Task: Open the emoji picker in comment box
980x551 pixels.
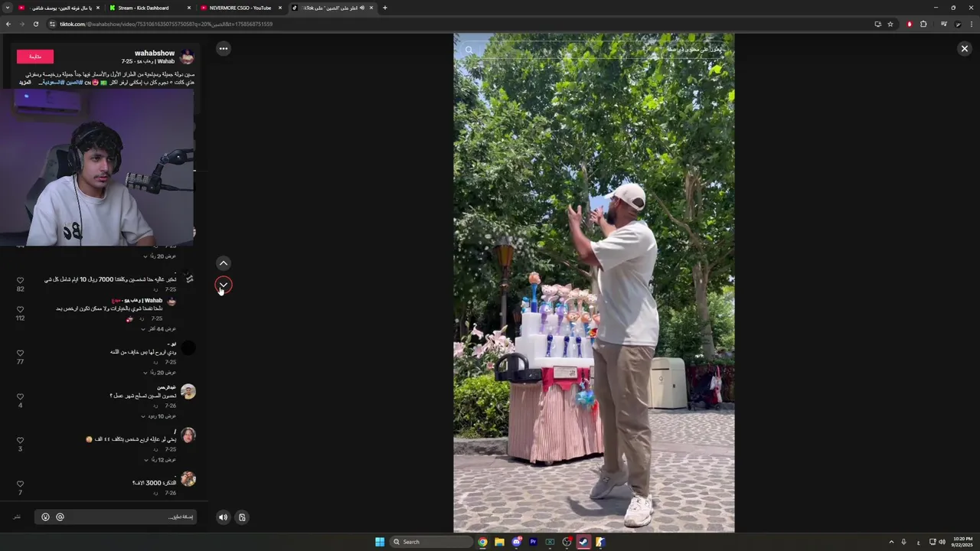Action: (x=45, y=517)
